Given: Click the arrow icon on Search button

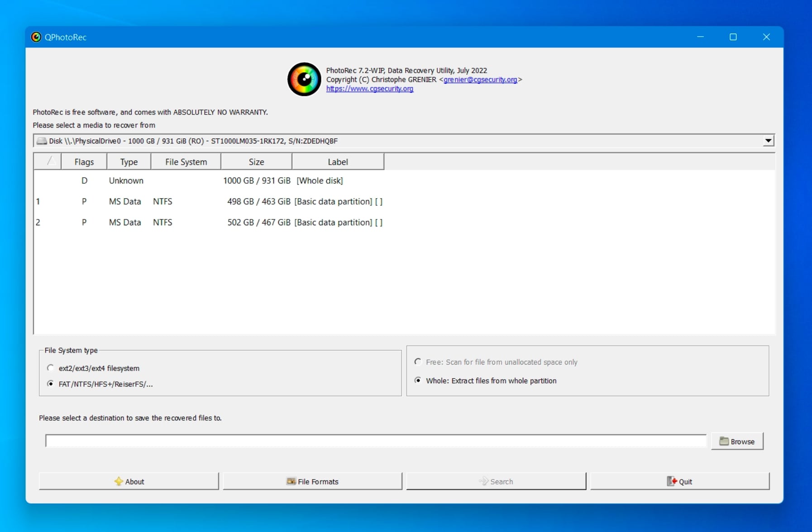Looking at the screenshot, I should (484, 481).
